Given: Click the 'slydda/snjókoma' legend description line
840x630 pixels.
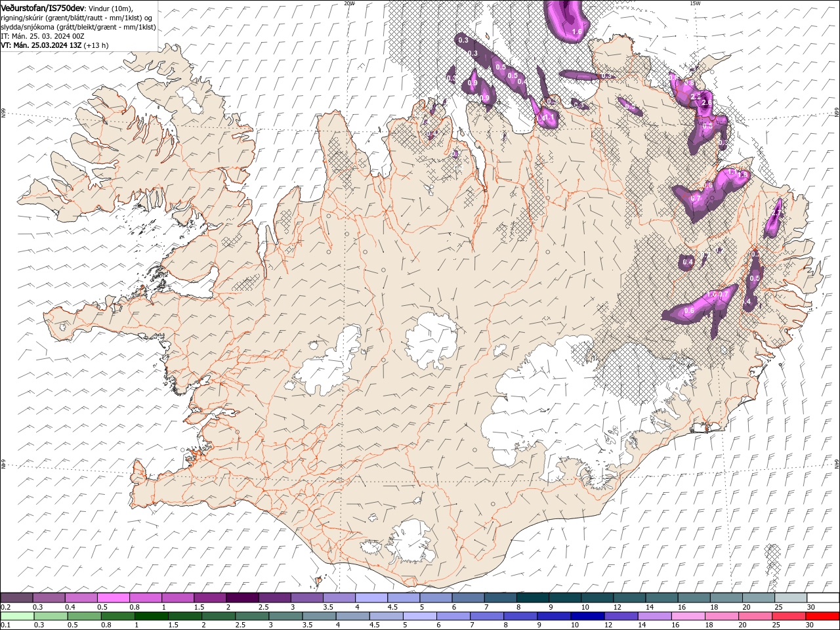Looking at the screenshot, I should point(78,27).
